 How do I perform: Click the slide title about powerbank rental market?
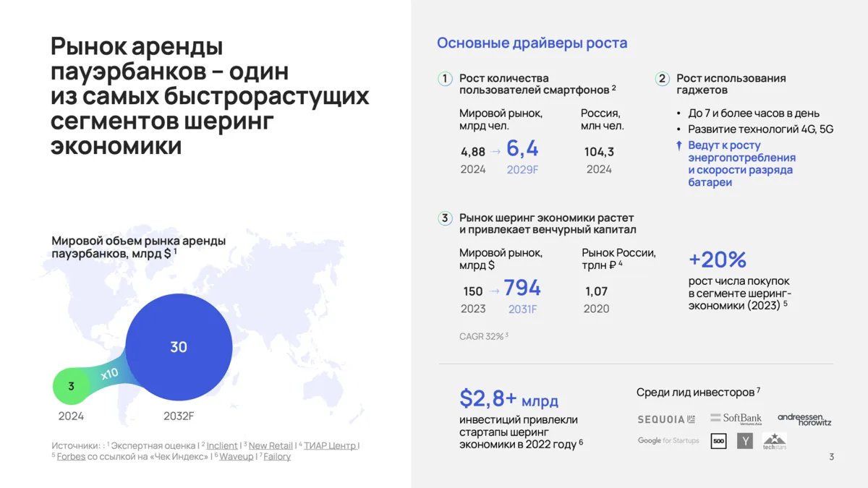tap(210, 96)
